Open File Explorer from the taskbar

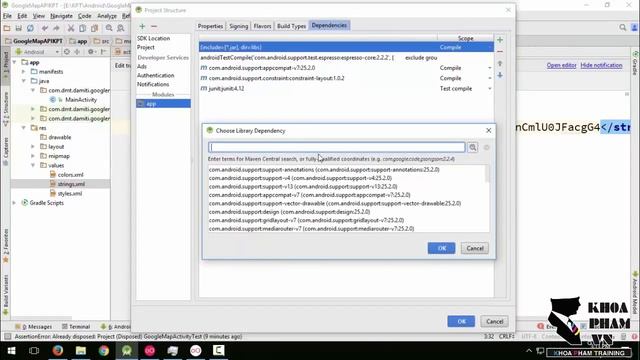(x=81, y=351)
